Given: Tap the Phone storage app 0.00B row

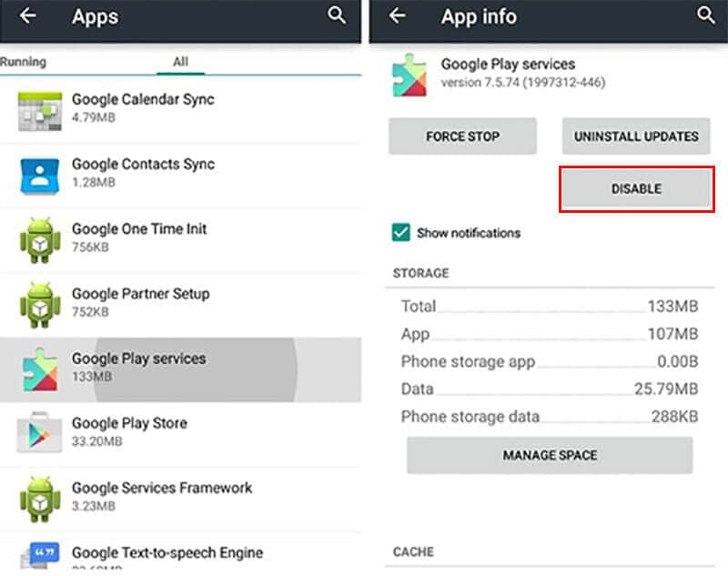Looking at the screenshot, I should pyautogui.click(x=550, y=361).
